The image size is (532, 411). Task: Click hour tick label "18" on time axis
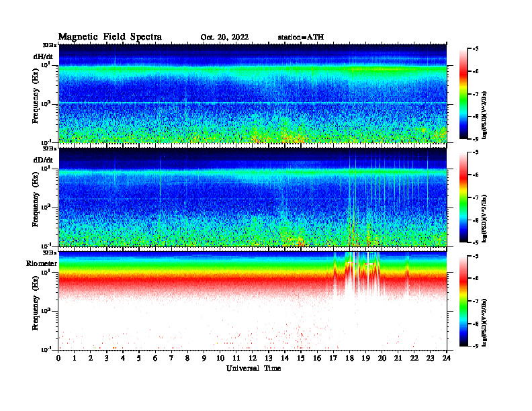(x=349, y=359)
